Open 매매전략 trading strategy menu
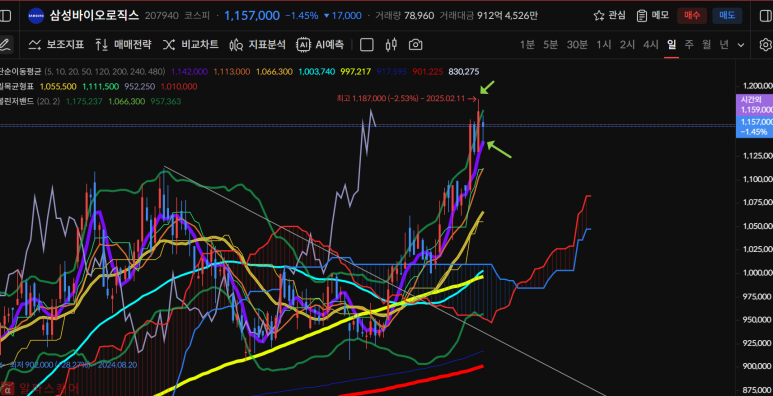773x396 pixels. click(x=123, y=45)
